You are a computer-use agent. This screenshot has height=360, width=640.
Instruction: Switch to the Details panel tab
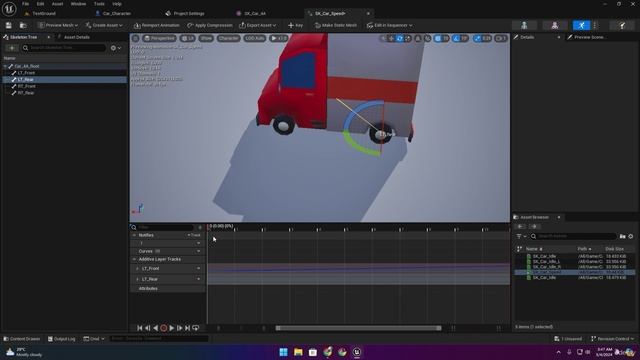pyautogui.click(x=527, y=37)
